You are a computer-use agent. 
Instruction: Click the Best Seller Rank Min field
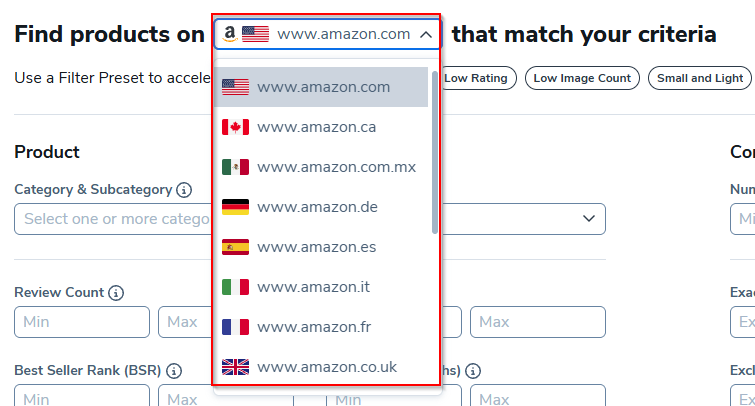pyautogui.click(x=82, y=399)
